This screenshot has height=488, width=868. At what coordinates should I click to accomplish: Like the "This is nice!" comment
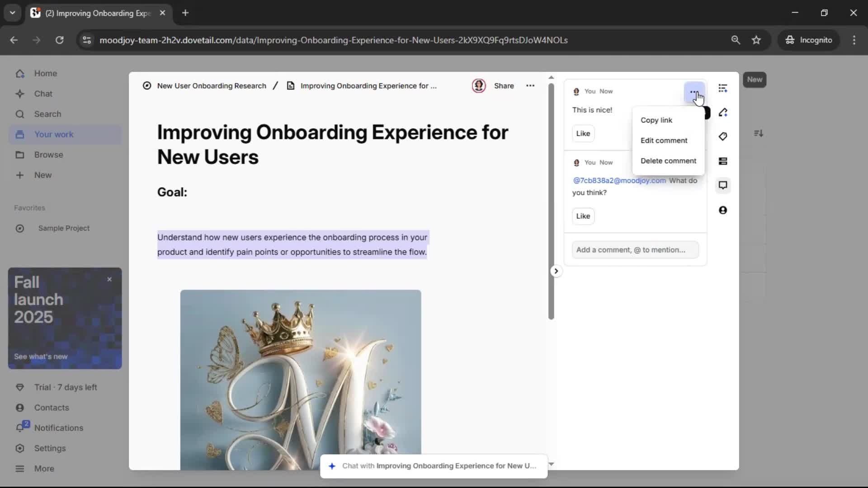click(583, 133)
